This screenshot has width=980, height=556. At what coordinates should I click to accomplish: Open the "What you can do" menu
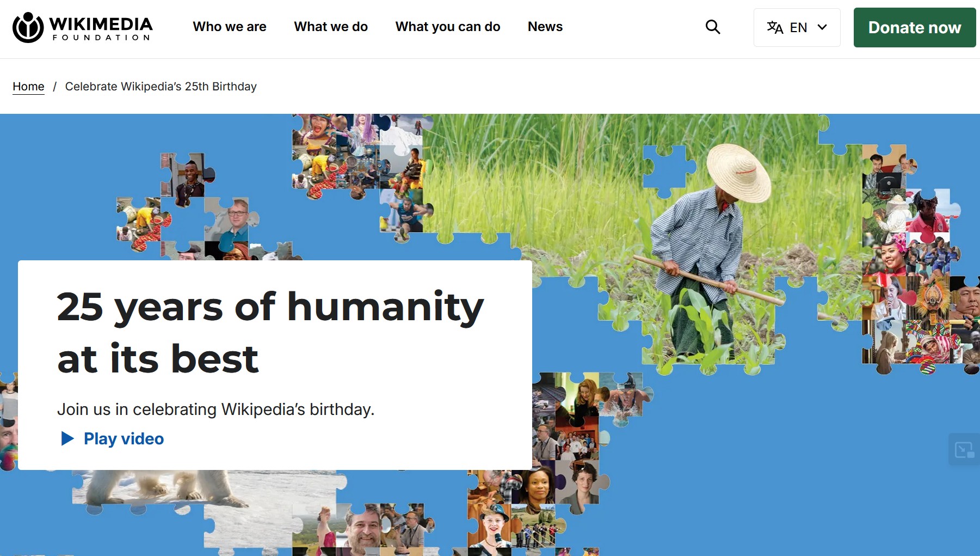point(448,27)
